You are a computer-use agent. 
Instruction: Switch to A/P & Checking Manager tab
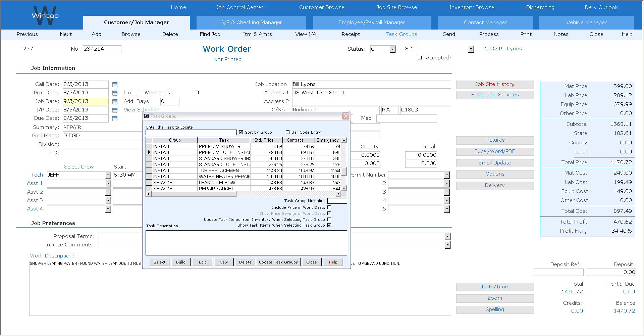coord(251,22)
